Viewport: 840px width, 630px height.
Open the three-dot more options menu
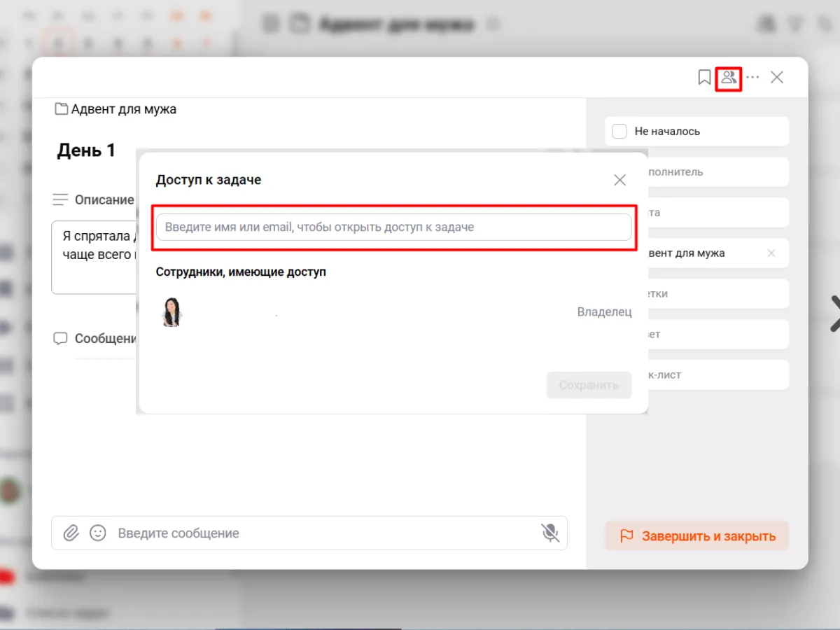[753, 77]
